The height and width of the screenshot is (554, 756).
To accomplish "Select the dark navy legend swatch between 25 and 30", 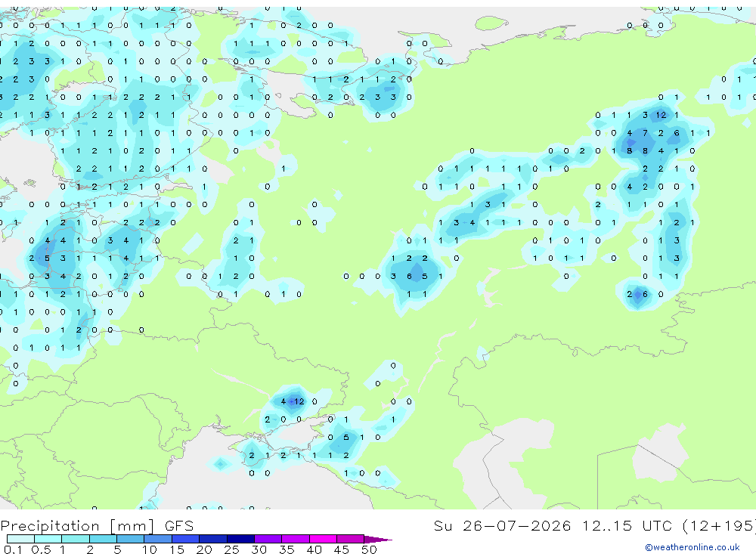I will pos(240,539).
